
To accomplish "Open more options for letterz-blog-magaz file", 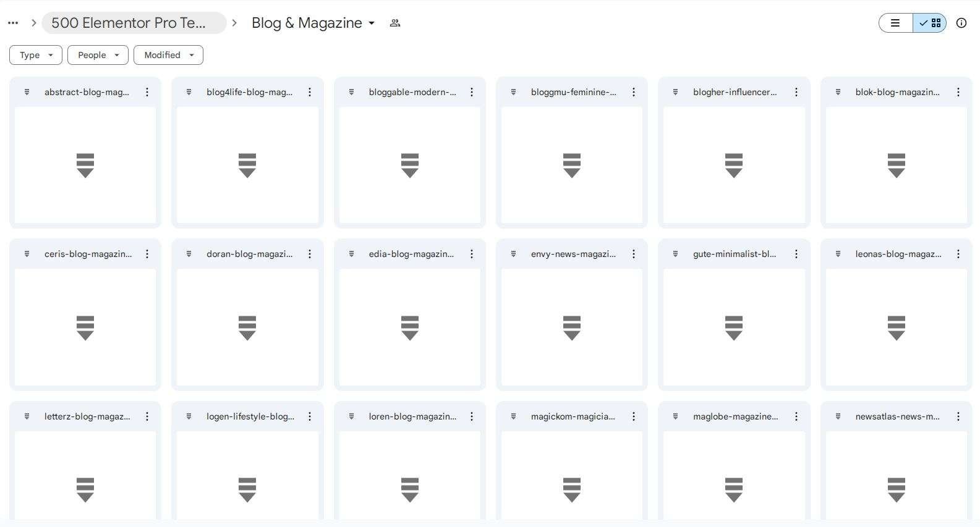I will click(147, 416).
